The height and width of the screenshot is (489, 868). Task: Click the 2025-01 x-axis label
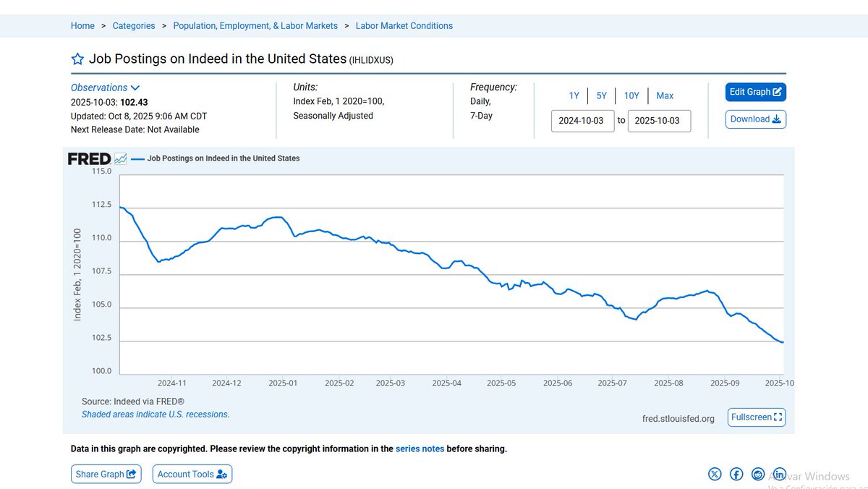tap(282, 383)
